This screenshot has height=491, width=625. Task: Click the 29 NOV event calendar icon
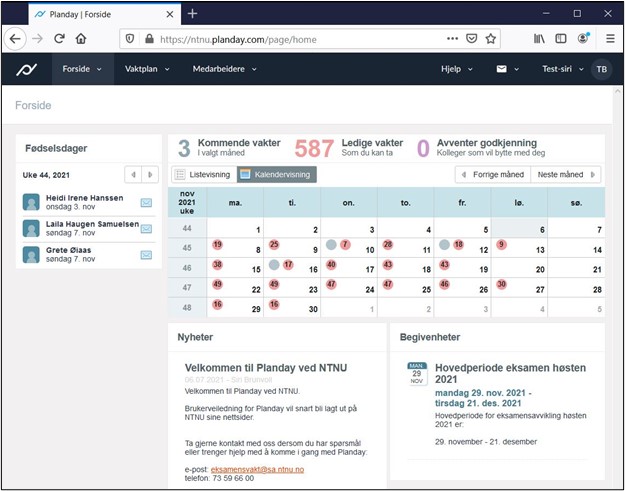click(x=417, y=373)
